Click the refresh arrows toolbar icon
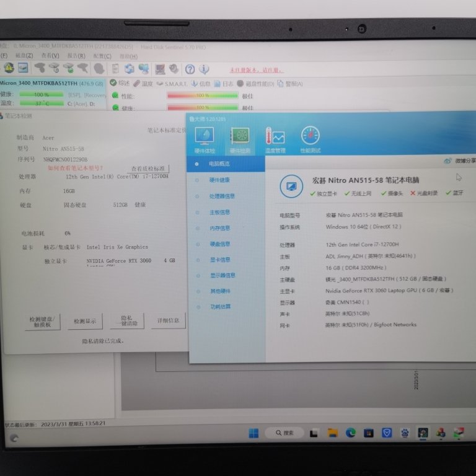This screenshot has width=476, height=476. (x=130, y=69)
